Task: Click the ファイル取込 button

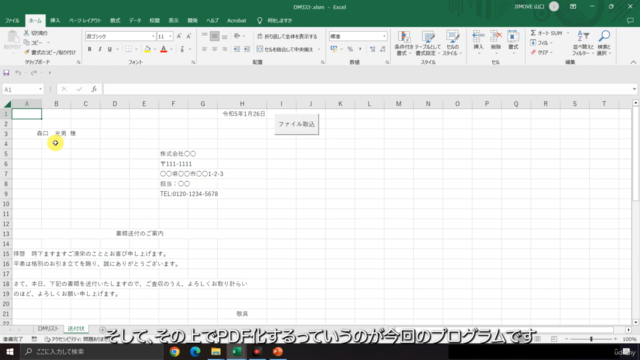Action: 296,124
